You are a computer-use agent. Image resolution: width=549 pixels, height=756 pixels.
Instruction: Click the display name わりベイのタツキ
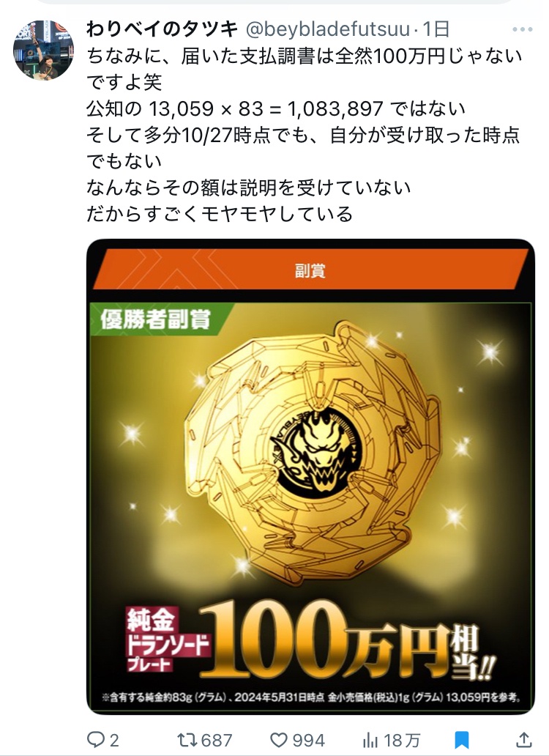163,29
